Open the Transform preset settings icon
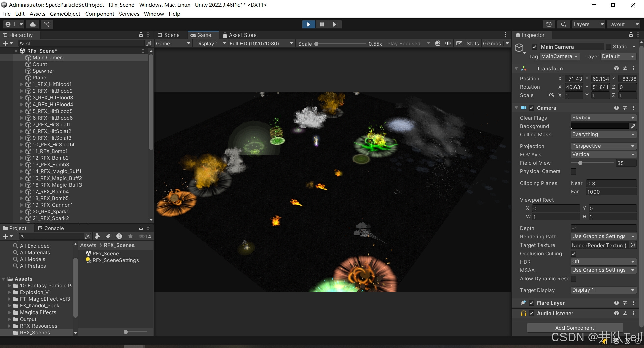 coord(625,68)
